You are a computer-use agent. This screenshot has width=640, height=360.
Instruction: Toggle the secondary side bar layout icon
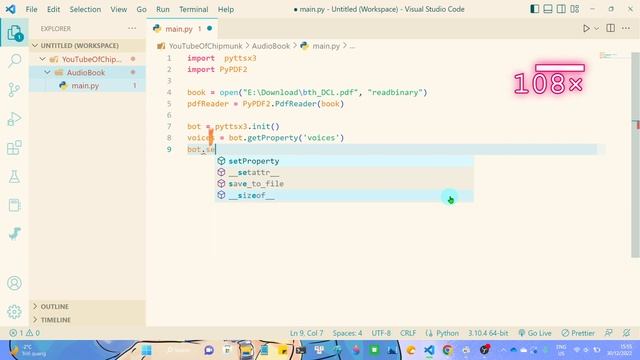point(561,9)
